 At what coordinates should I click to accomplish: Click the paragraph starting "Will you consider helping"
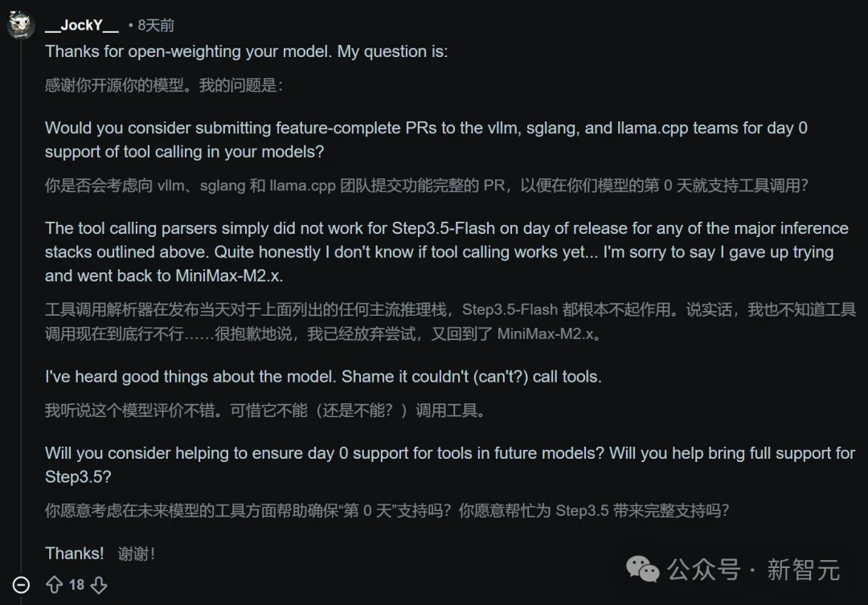point(450,464)
